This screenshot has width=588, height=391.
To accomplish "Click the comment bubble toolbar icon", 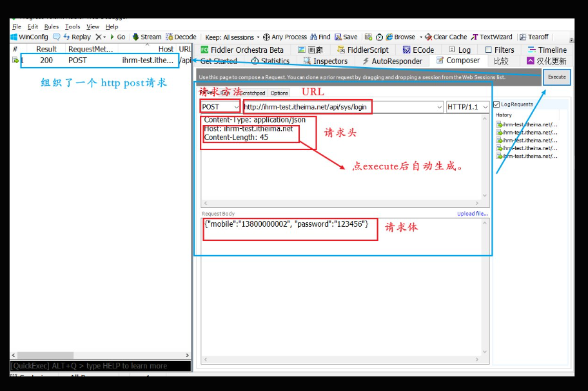I will pos(57,37).
